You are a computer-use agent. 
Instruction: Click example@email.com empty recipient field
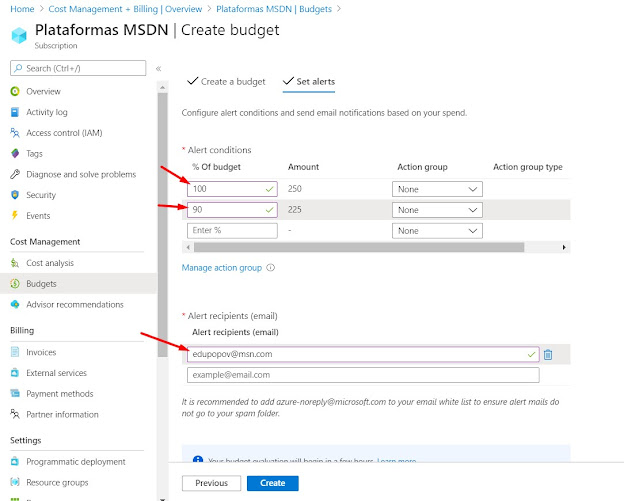point(363,375)
